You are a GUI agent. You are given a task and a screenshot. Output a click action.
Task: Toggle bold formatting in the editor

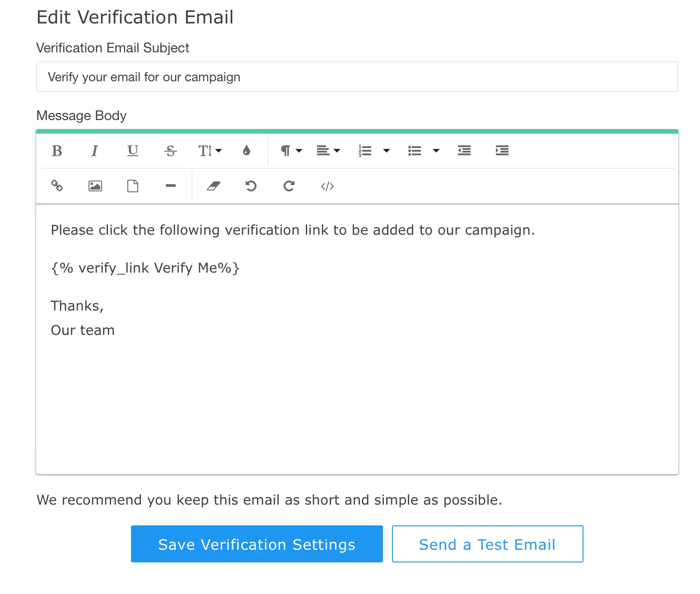pyautogui.click(x=57, y=151)
